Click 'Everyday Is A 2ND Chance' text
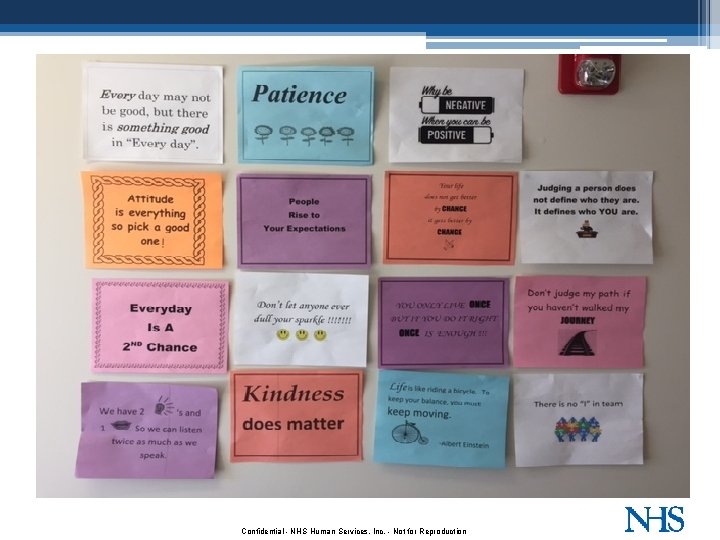 (x=160, y=328)
